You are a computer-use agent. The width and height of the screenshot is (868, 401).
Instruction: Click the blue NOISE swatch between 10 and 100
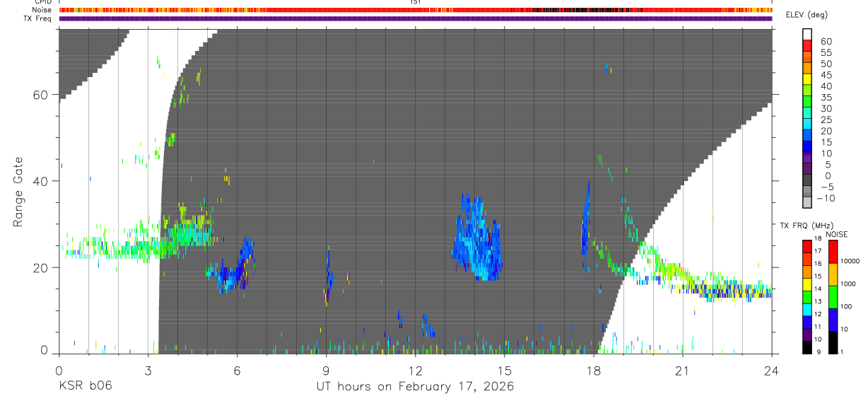click(x=833, y=319)
